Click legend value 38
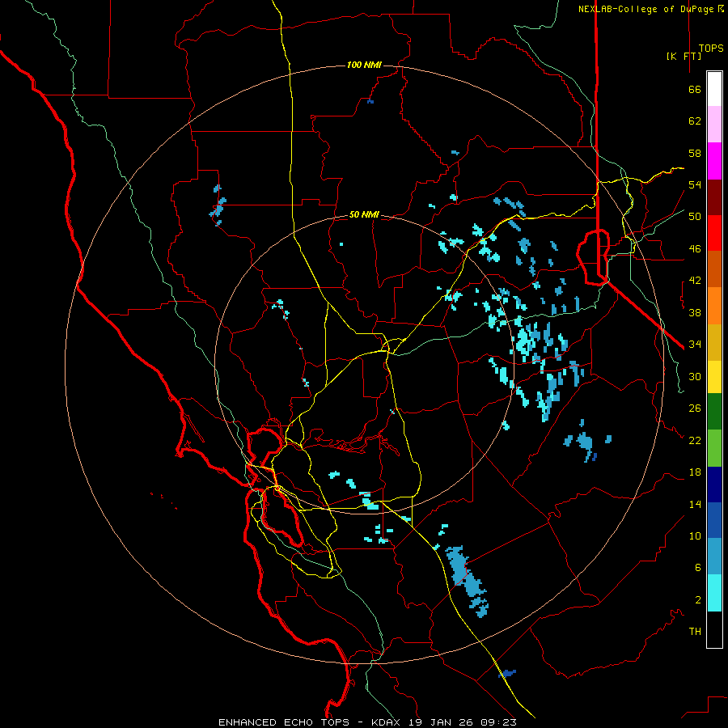 point(695,312)
